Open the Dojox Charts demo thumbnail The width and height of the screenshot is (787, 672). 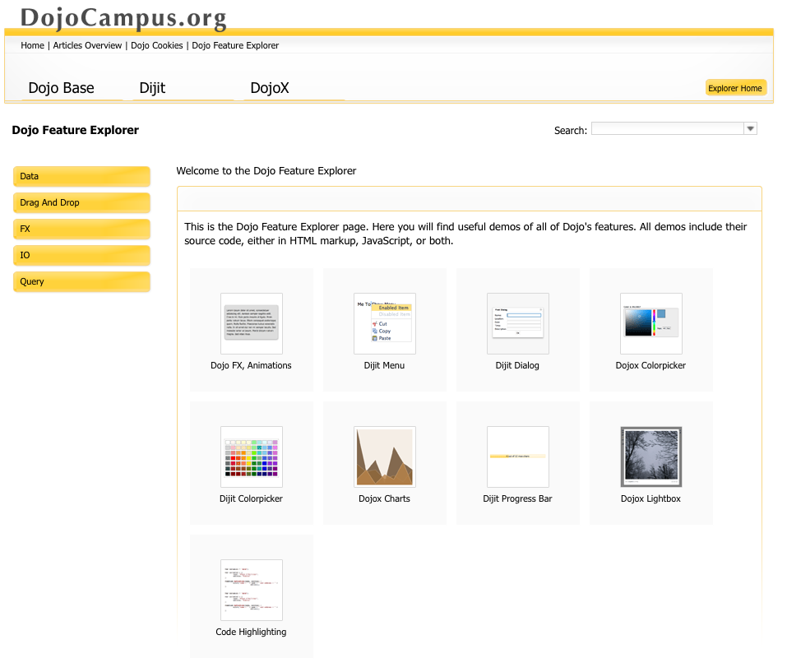tap(385, 456)
